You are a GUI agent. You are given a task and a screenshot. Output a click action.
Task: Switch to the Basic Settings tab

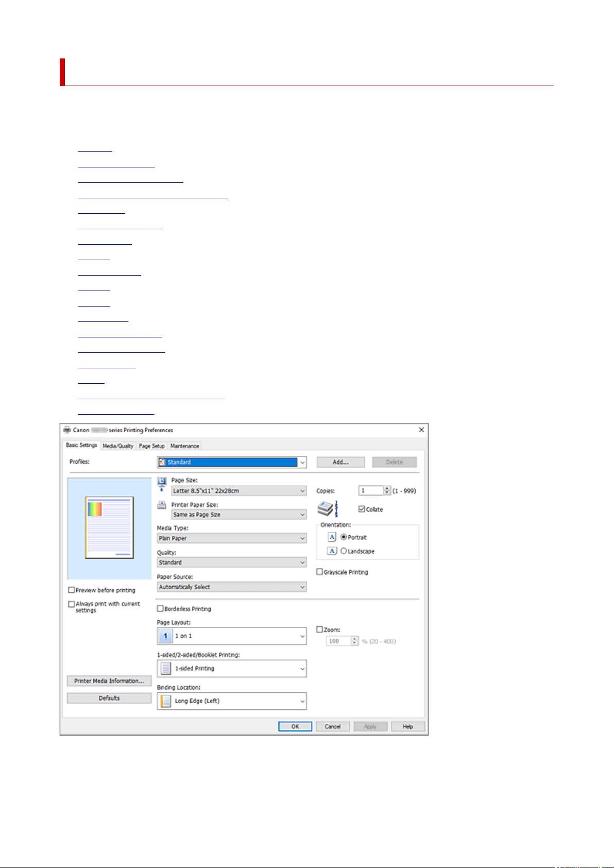(x=81, y=445)
